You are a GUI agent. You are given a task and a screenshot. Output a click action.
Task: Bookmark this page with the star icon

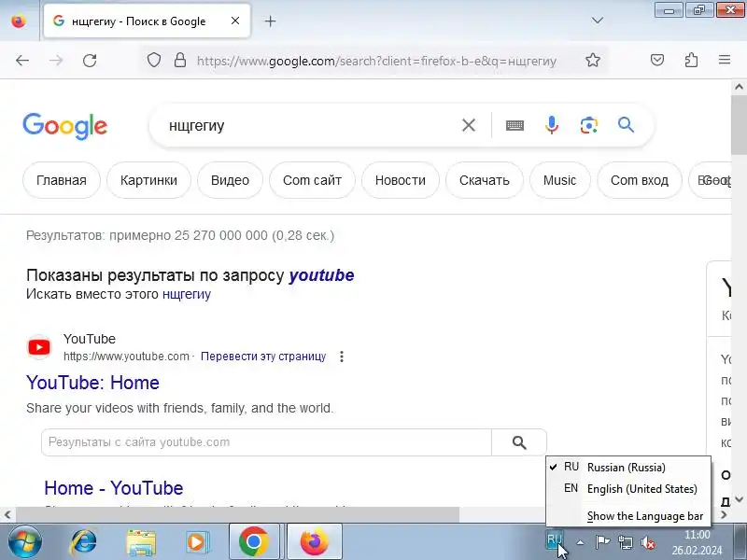click(x=593, y=60)
